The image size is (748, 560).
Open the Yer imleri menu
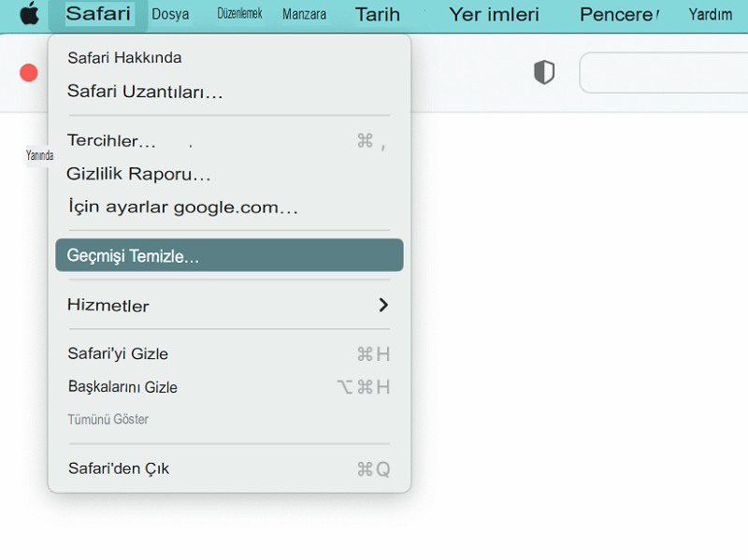click(x=494, y=14)
